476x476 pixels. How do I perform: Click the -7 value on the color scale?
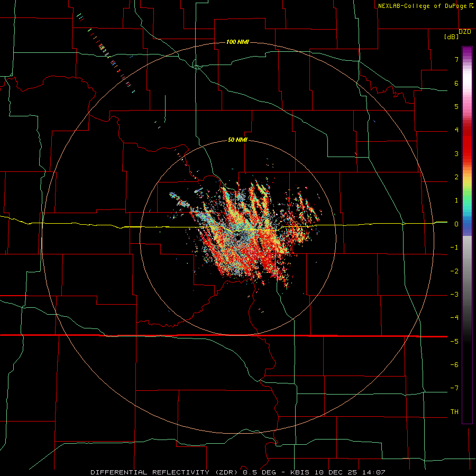(x=454, y=388)
